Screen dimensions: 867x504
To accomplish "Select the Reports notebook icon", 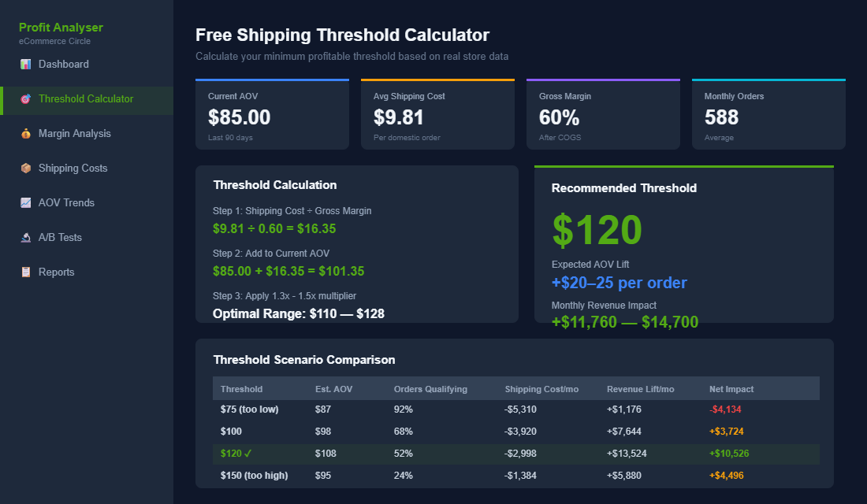I will point(28,272).
